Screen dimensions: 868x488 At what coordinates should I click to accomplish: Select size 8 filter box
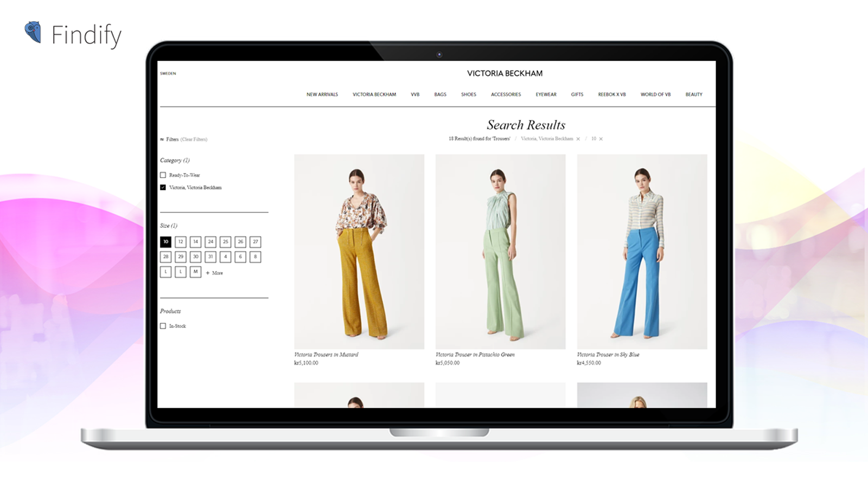click(x=256, y=257)
